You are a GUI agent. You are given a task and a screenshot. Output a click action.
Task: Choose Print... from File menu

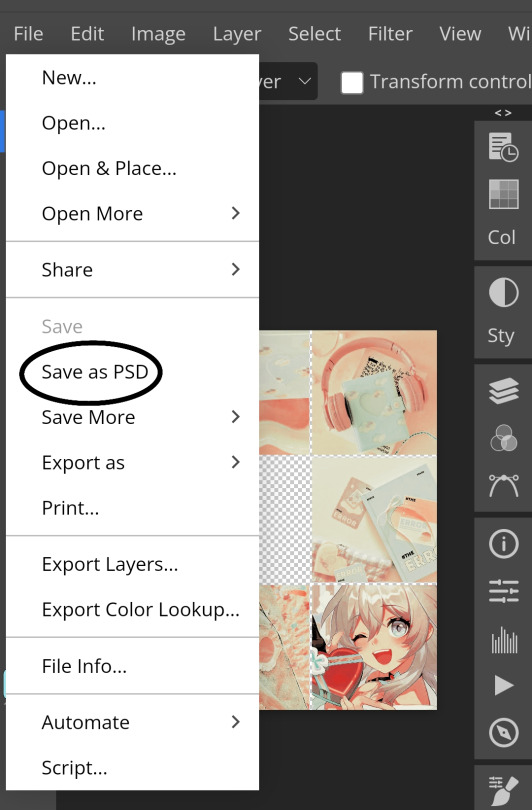click(x=132, y=508)
